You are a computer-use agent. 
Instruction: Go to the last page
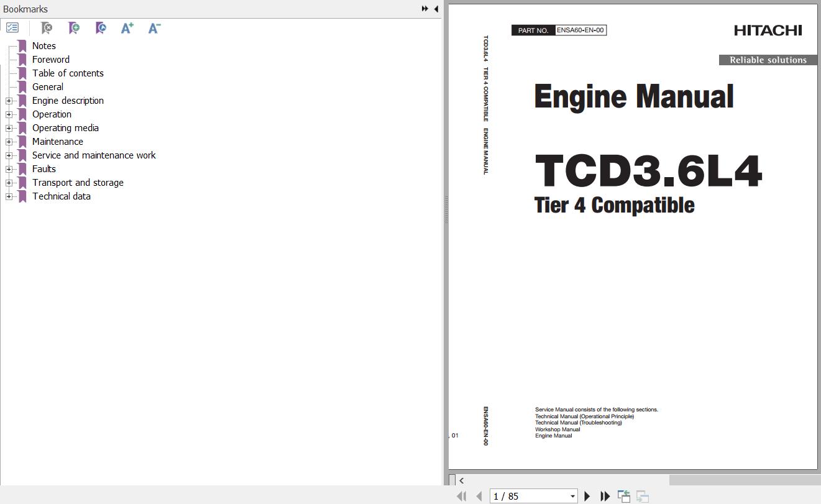tap(605, 496)
